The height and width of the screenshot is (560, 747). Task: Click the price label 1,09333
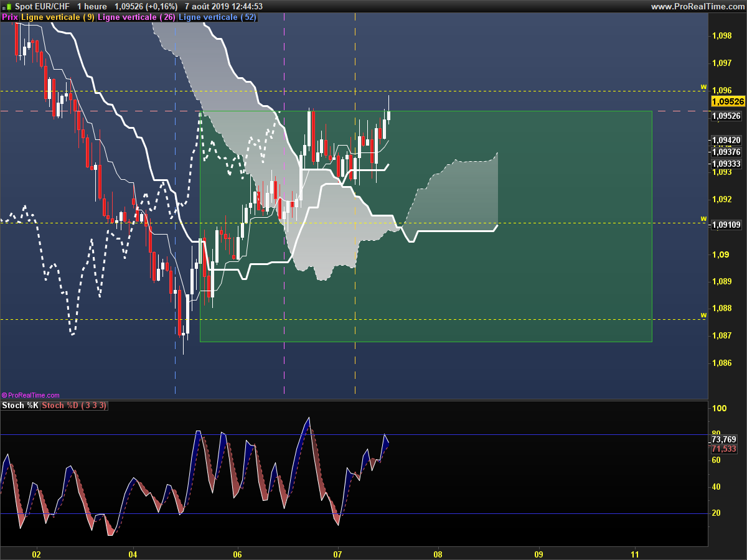click(x=726, y=164)
